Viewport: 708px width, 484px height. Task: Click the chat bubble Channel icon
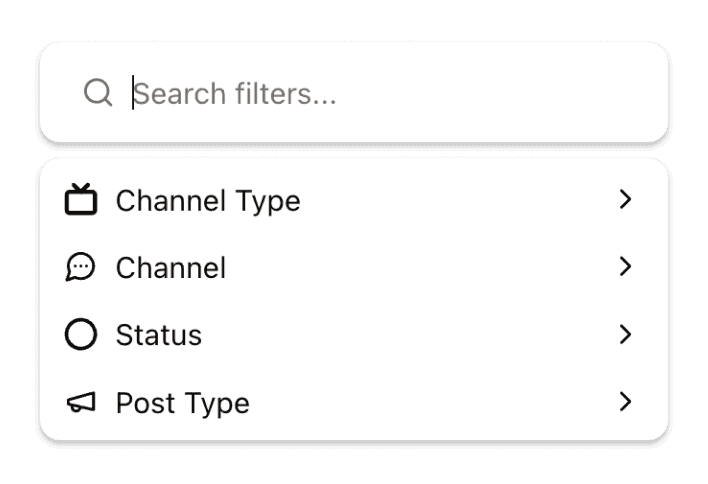tap(81, 267)
